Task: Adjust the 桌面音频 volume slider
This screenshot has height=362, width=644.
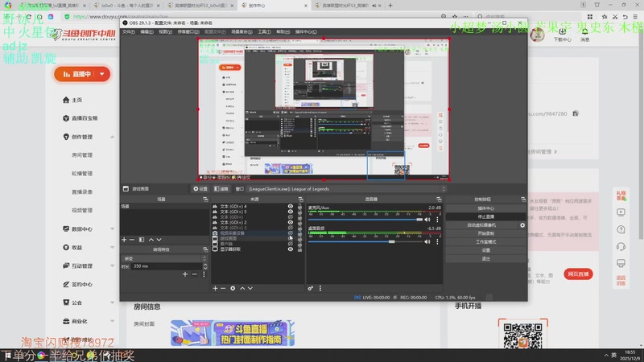Action: [365, 242]
